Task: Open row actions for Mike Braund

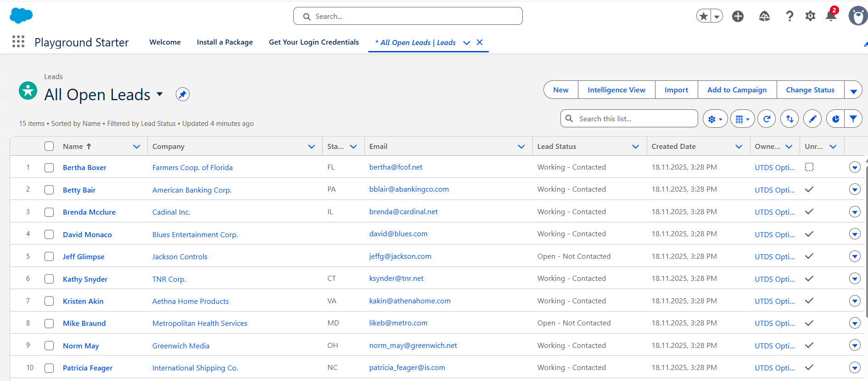Action: coord(855,323)
